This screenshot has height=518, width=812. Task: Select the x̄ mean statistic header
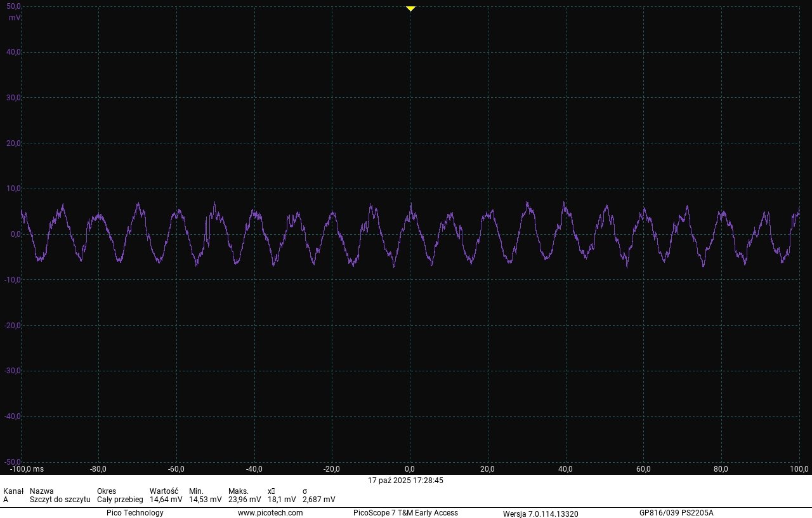coord(272,491)
